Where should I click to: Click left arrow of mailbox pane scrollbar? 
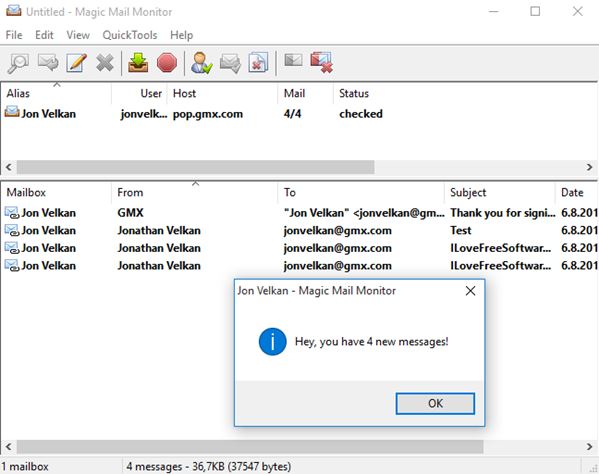click(8, 167)
